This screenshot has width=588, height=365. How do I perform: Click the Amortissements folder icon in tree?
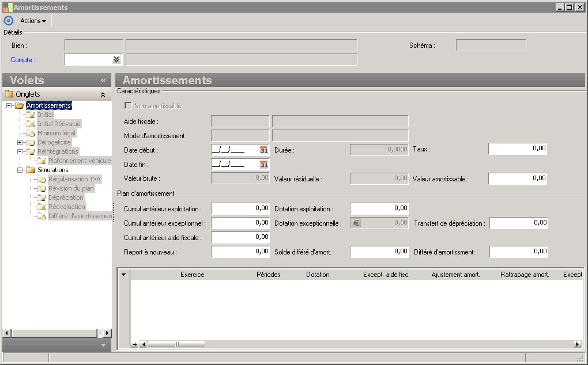(x=20, y=106)
